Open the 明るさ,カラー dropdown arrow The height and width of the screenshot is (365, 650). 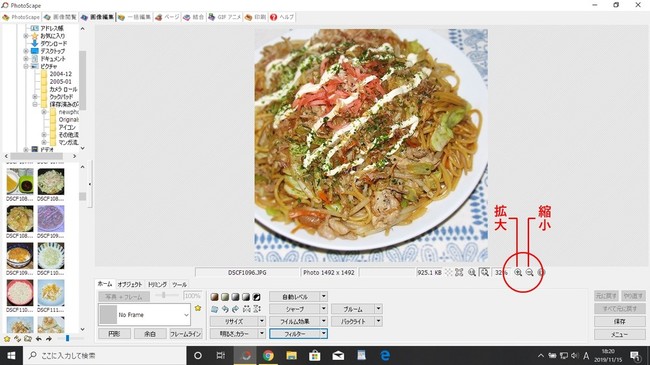[262, 333]
